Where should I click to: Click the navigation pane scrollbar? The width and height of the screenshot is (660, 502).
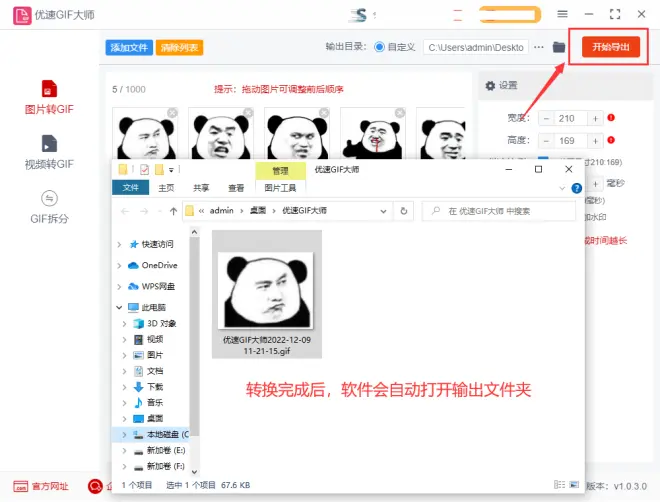point(194,337)
